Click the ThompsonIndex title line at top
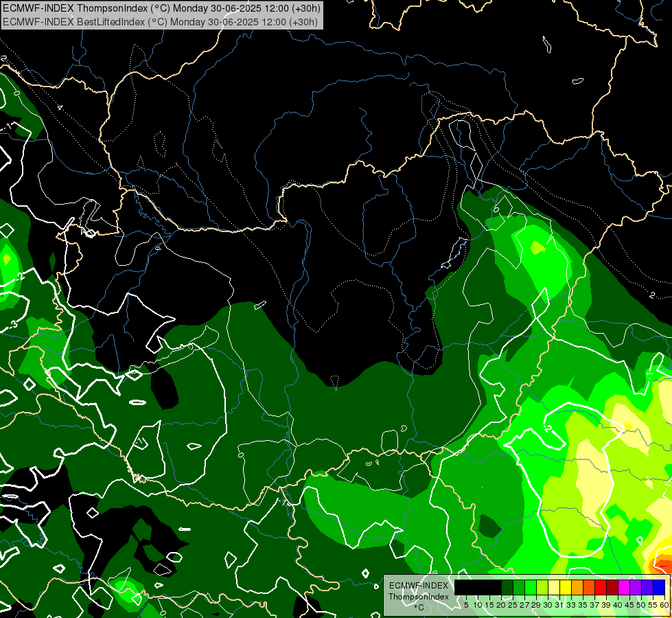Viewport: 672px width, 618px height. (x=161, y=8)
